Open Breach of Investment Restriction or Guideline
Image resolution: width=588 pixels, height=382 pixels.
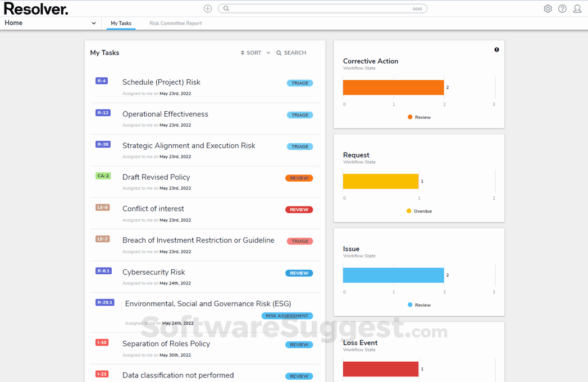tap(198, 240)
